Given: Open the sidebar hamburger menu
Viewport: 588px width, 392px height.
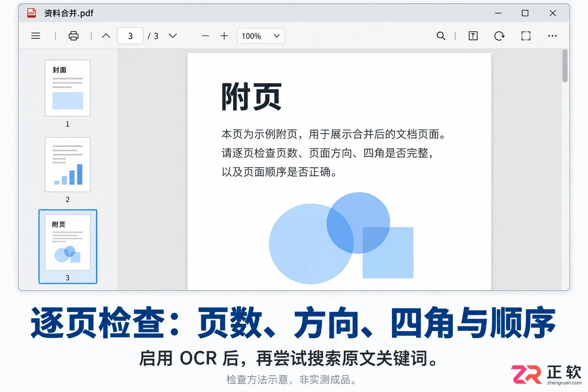Looking at the screenshot, I should tap(36, 36).
